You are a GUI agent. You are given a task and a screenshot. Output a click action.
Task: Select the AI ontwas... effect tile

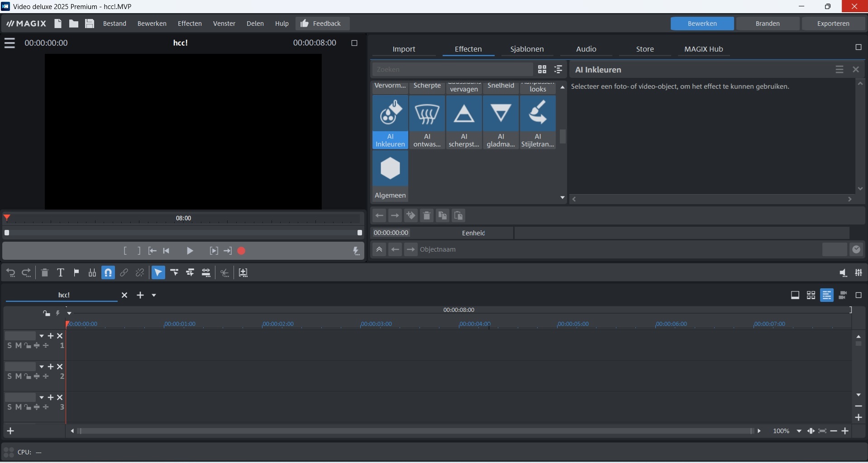click(x=427, y=122)
